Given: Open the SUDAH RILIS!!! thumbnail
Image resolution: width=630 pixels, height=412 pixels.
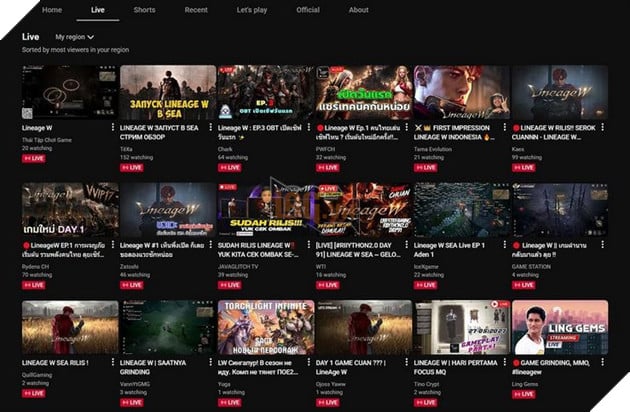Looking at the screenshot, I should [x=266, y=210].
